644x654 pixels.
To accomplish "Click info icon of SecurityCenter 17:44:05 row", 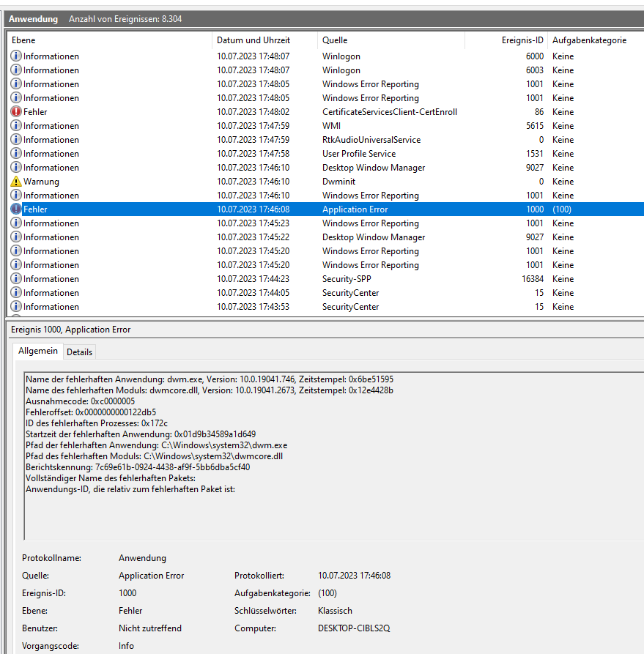I will point(16,292).
